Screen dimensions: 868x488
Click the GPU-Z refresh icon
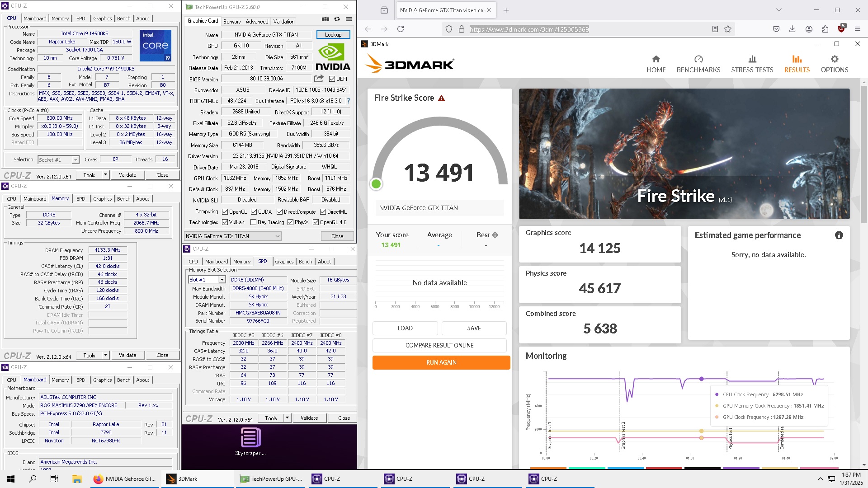[x=337, y=19]
